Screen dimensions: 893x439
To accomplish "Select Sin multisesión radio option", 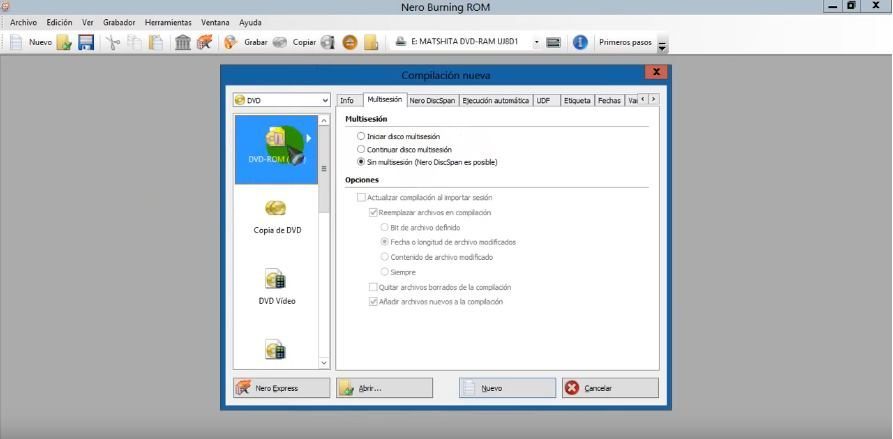I will tap(361, 162).
